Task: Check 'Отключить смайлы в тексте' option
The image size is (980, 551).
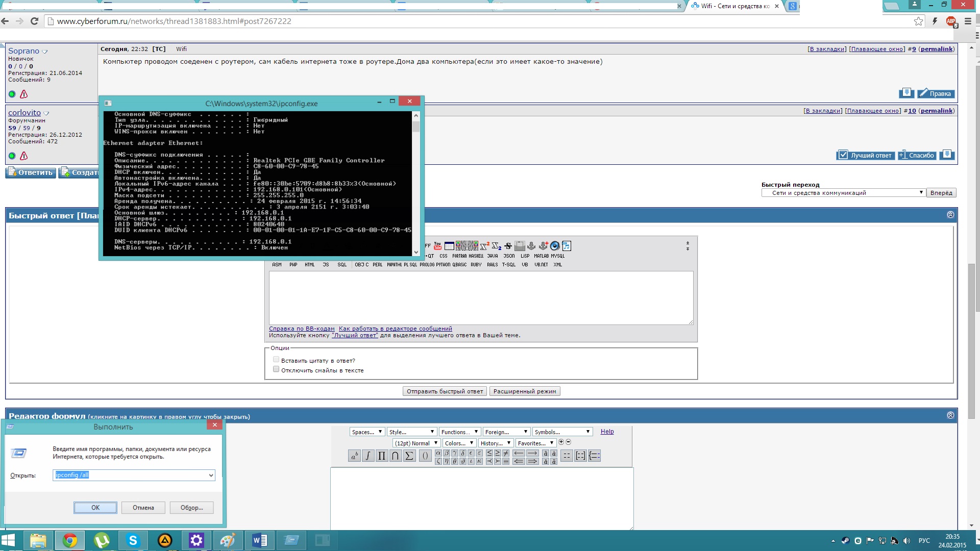Action: [276, 369]
